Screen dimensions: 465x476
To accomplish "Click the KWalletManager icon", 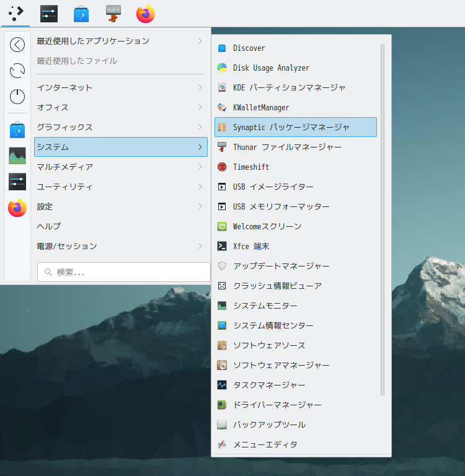I will coord(222,107).
